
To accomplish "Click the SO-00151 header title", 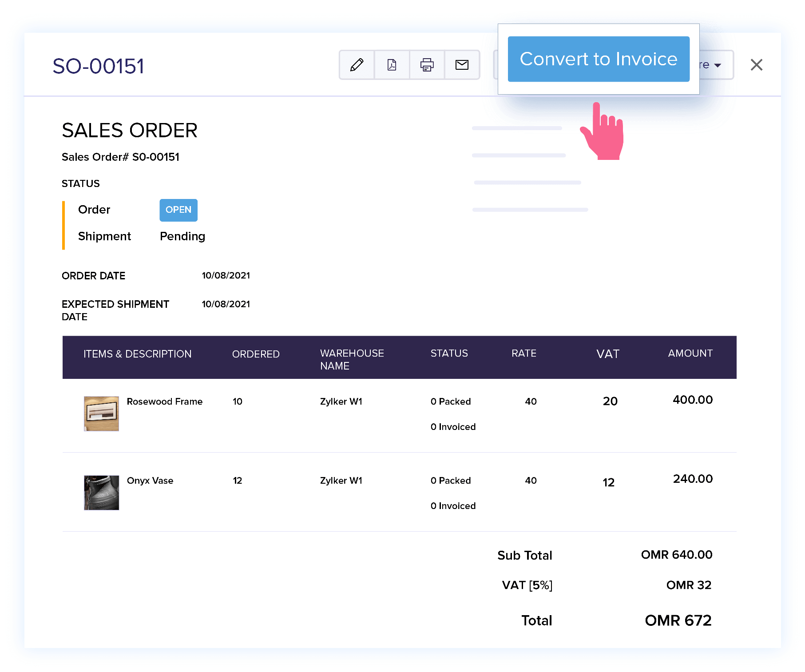I will click(x=98, y=67).
